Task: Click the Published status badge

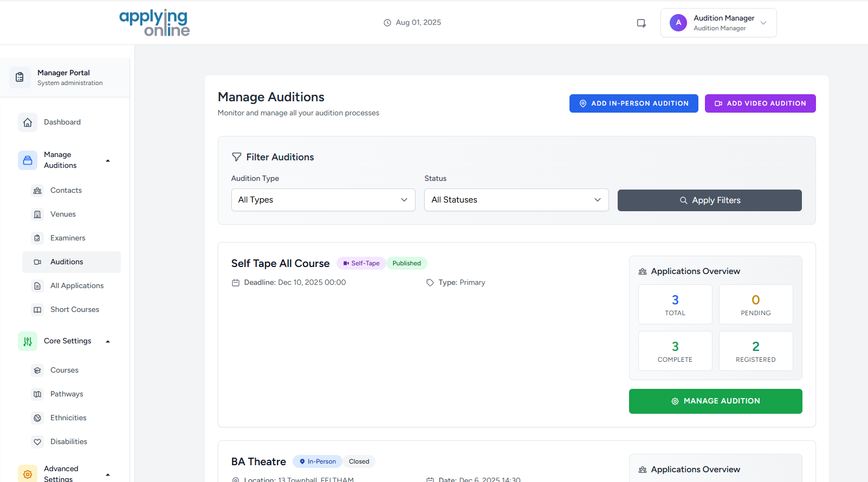Action: tap(407, 263)
